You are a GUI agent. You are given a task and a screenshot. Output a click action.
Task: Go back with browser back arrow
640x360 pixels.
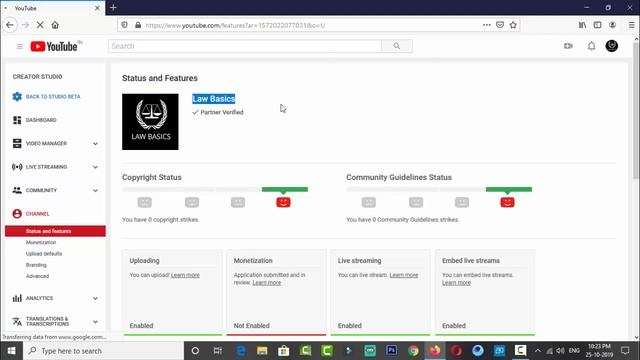(x=10, y=25)
